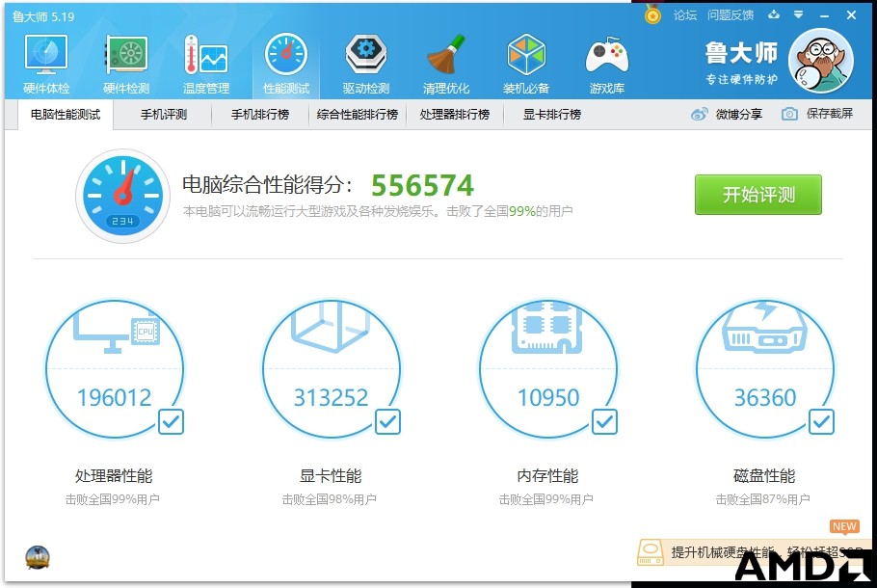
Task: Switch to 综合性能排行榜 tab
Action: click(x=357, y=115)
